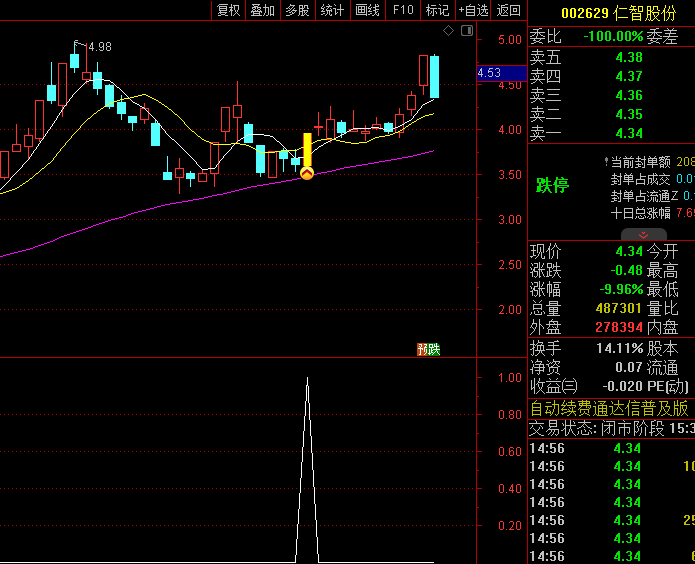Click the 3.00 price scale label

coord(510,219)
